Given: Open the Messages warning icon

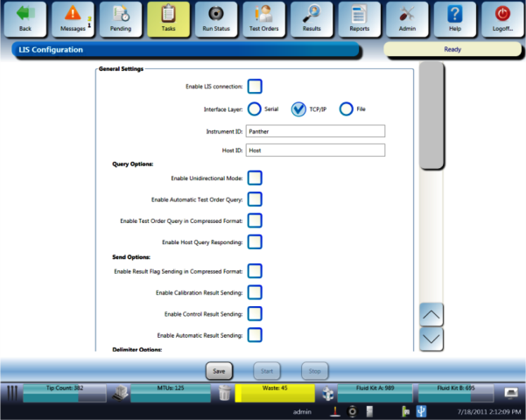Looking at the screenshot, I should click(73, 17).
